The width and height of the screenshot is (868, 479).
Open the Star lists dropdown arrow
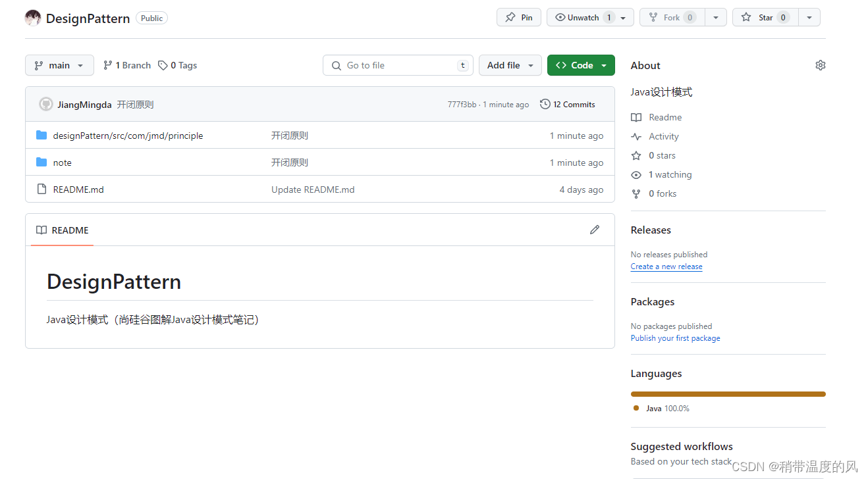click(809, 18)
